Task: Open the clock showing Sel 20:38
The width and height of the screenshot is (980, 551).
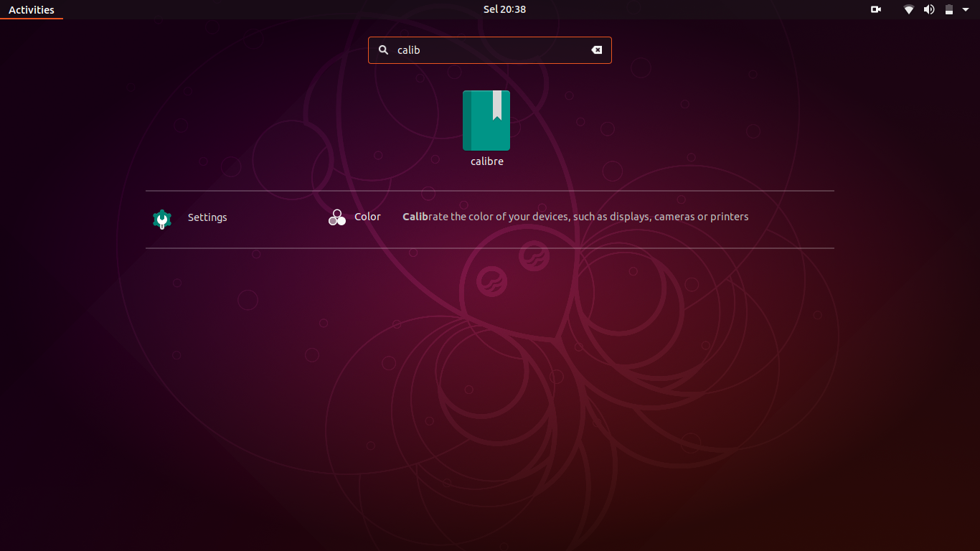Action: [x=504, y=9]
